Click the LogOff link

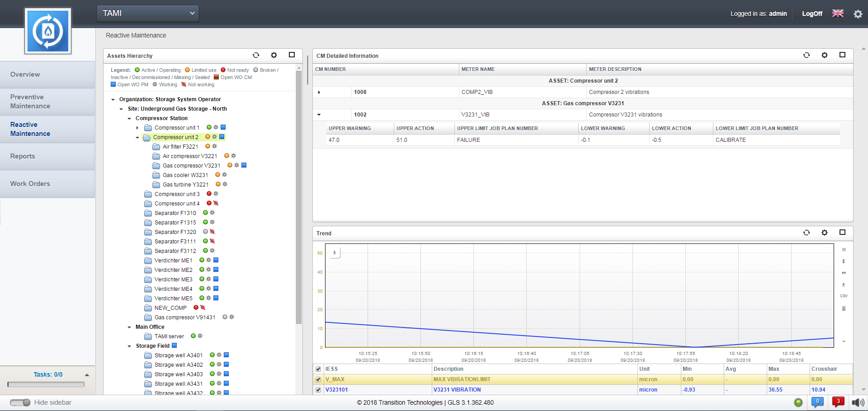(812, 14)
